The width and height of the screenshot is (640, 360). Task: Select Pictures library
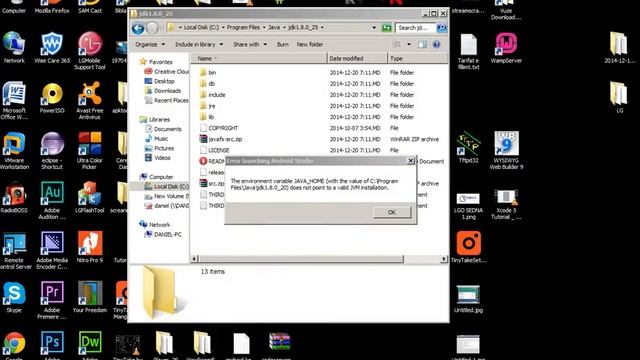[x=164, y=148]
